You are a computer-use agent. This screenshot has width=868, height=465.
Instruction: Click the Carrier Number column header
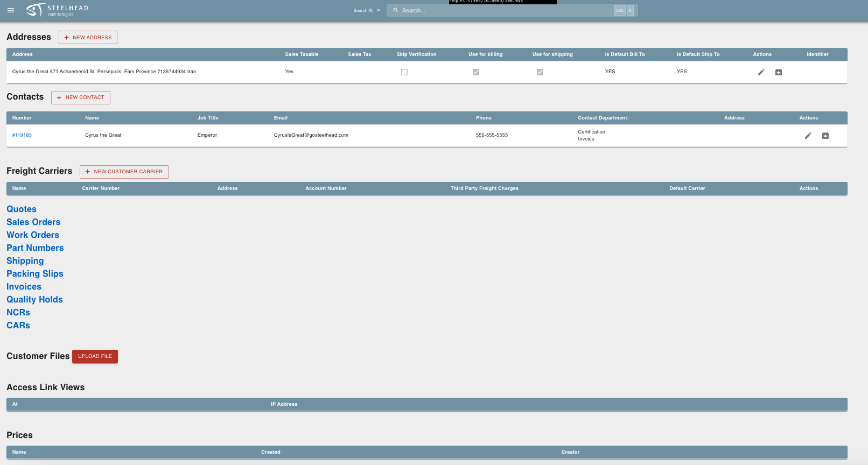(x=101, y=188)
